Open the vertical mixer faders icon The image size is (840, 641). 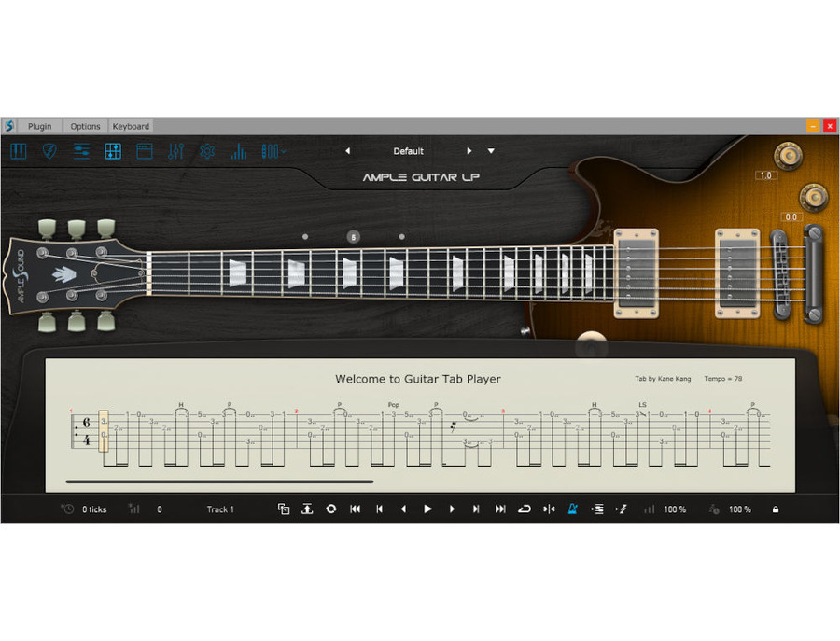175,151
